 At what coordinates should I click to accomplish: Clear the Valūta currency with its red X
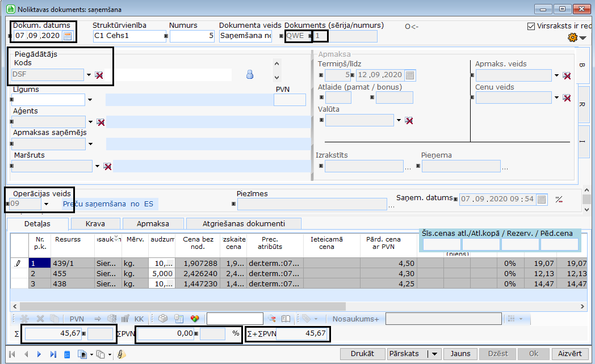(409, 120)
